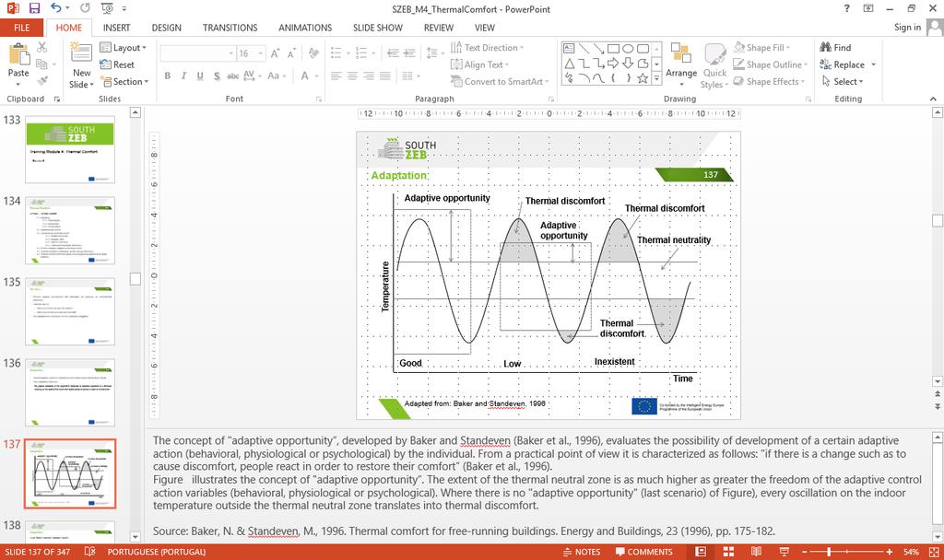Justify text alignment icon
The height and width of the screenshot is (560, 944).
point(384,76)
